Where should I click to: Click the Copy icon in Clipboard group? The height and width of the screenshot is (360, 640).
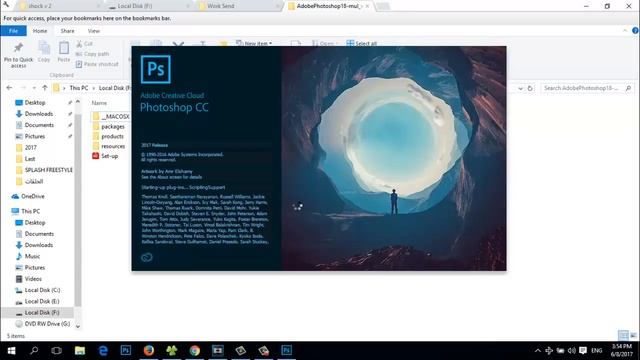[x=44, y=48]
